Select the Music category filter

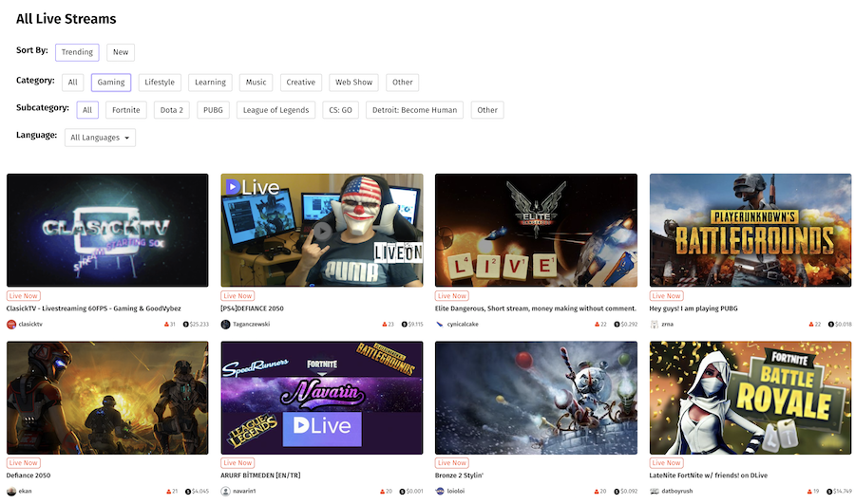(x=256, y=83)
